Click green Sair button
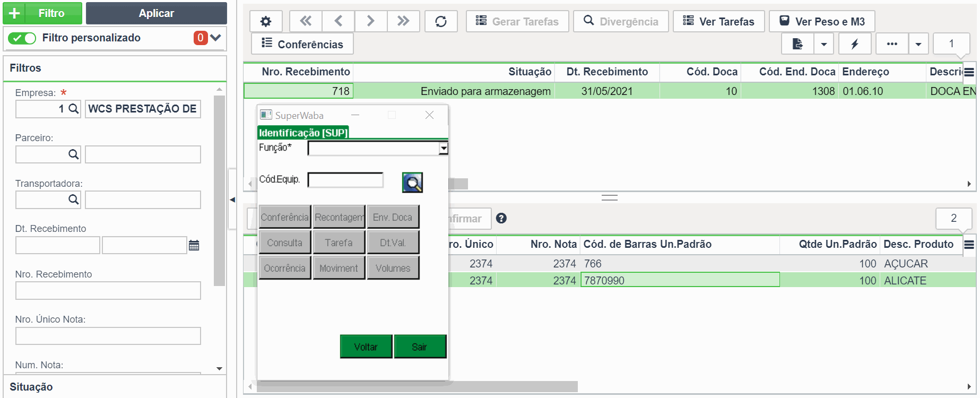 coord(420,347)
